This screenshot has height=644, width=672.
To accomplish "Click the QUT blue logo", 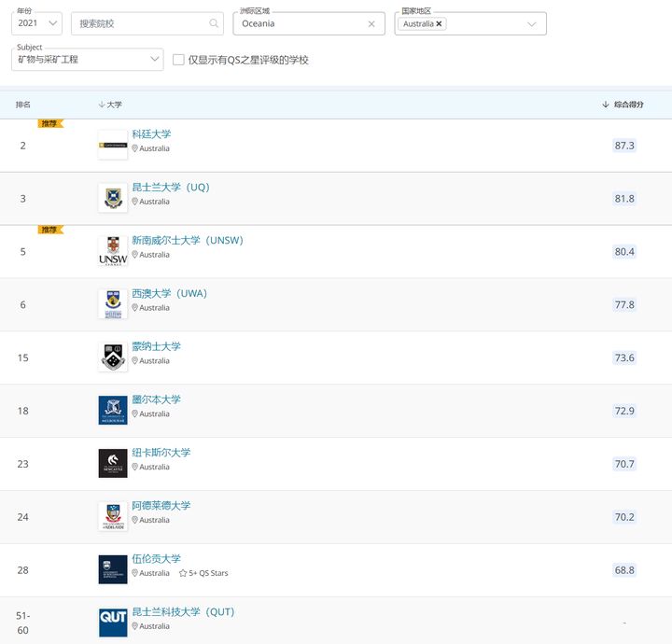I will (x=113, y=623).
